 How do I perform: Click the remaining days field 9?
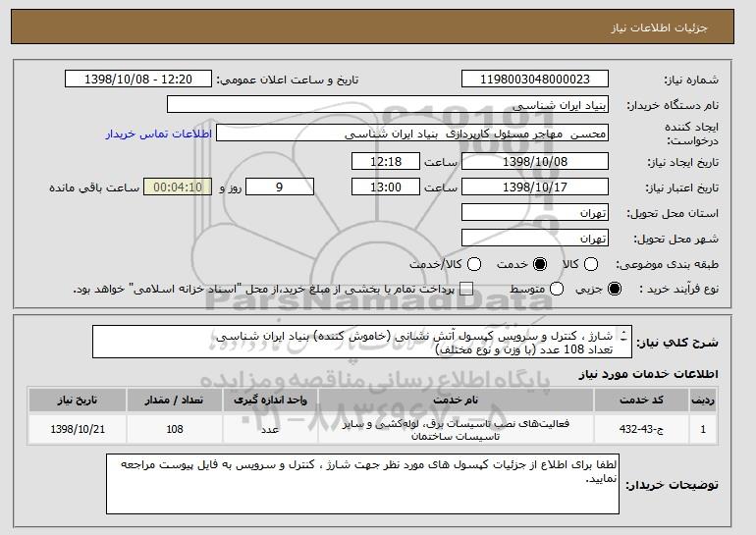click(x=280, y=187)
